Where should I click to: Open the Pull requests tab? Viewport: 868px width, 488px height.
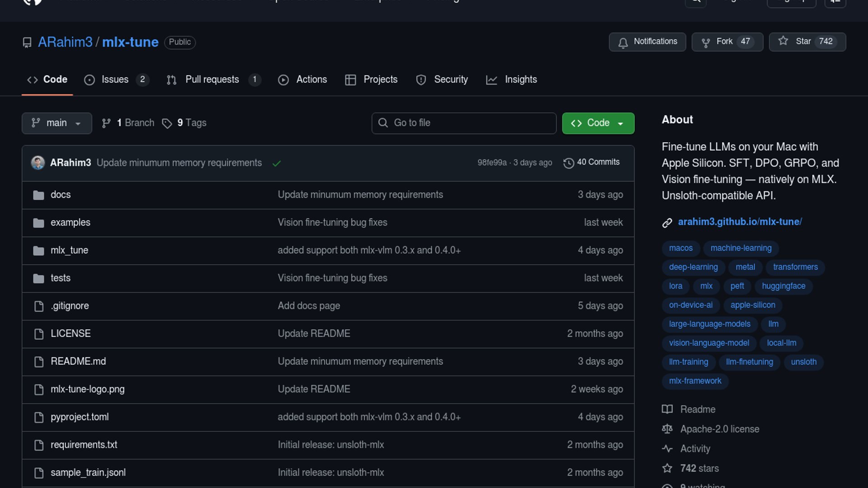(212, 80)
